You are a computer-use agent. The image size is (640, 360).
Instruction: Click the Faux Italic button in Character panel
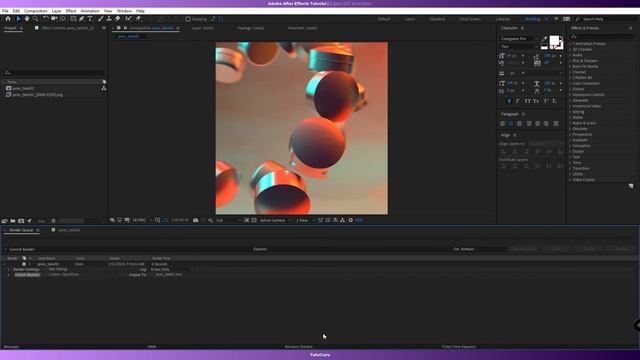coord(518,101)
